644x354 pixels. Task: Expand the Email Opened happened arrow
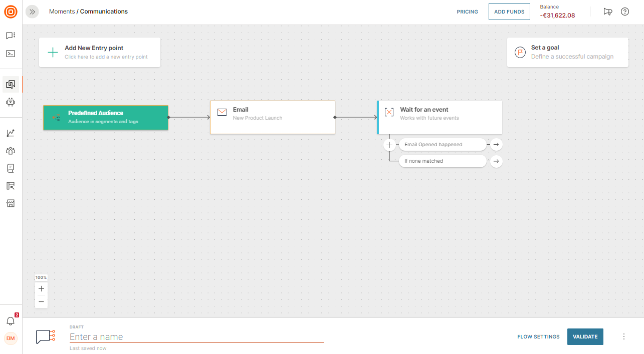496,145
